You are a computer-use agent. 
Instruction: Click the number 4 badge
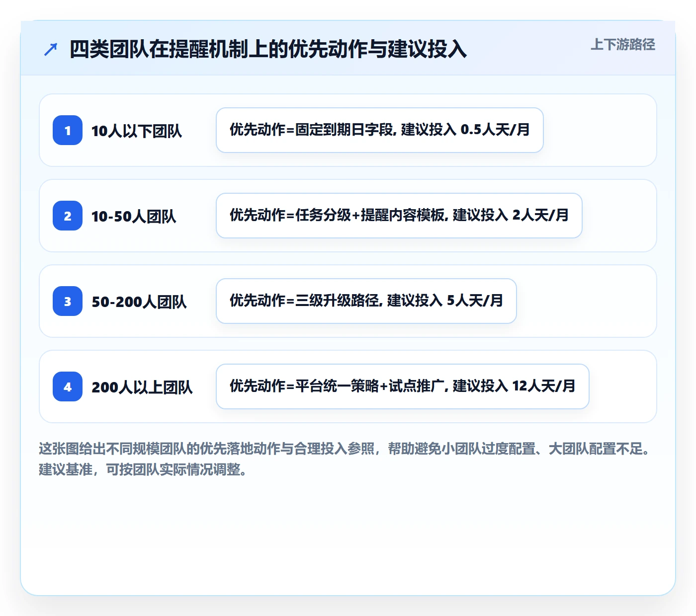[68, 386]
